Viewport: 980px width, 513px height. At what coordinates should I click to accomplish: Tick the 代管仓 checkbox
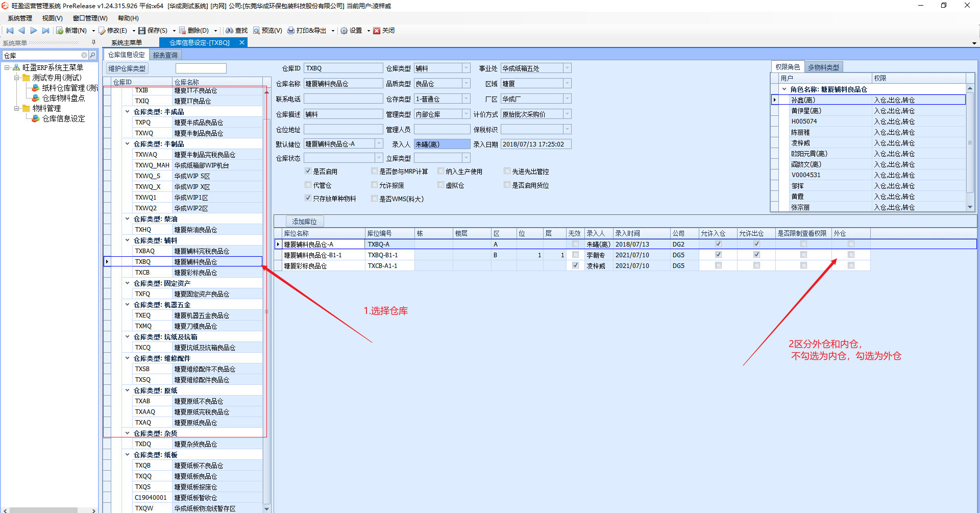[308, 185]
